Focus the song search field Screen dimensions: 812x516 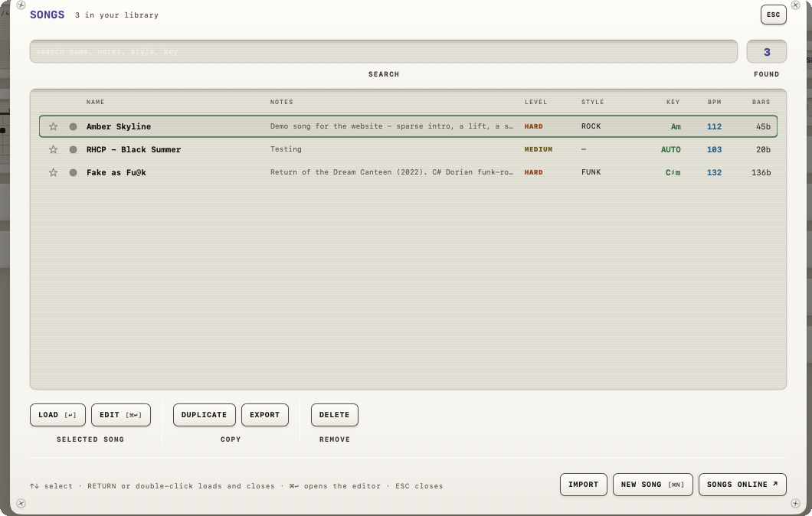383,52
